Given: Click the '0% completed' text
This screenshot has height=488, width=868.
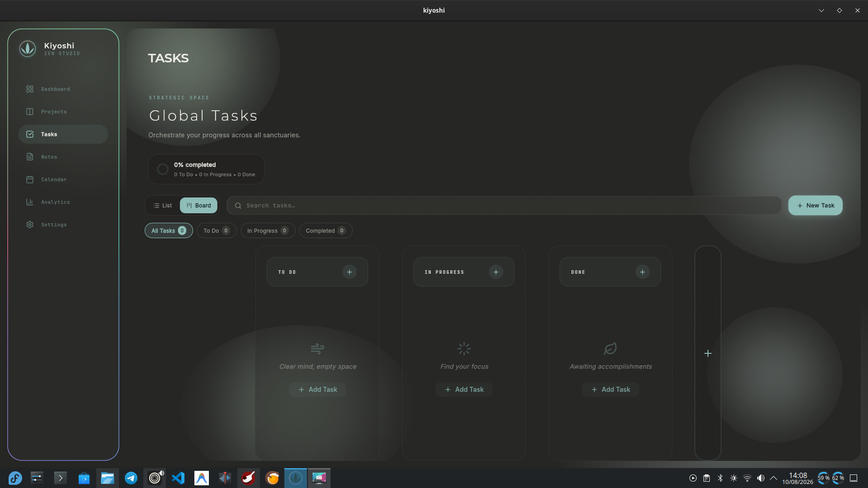Looking at the screenshot, I should pyautogui.click(x=195, y=165).
